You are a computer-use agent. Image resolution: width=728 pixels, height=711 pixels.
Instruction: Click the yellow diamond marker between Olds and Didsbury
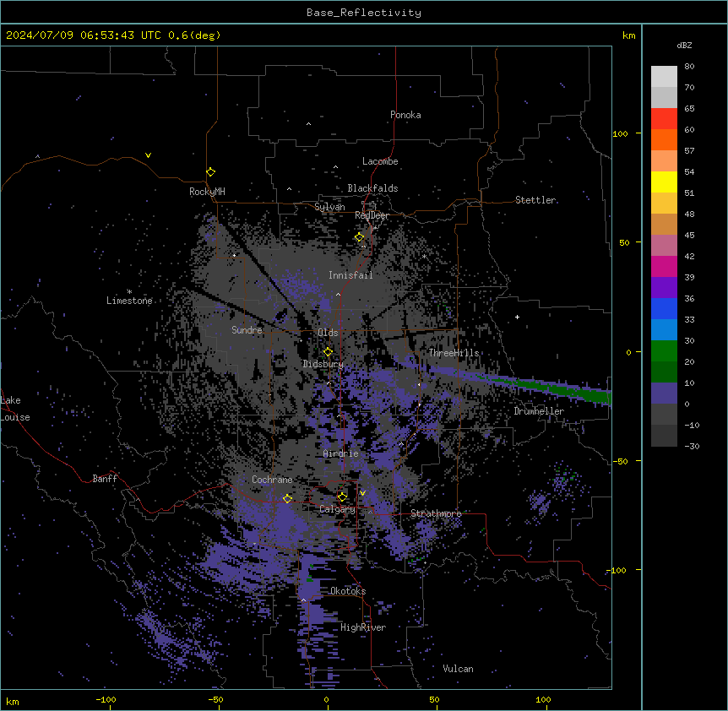(x=328, y=352)
